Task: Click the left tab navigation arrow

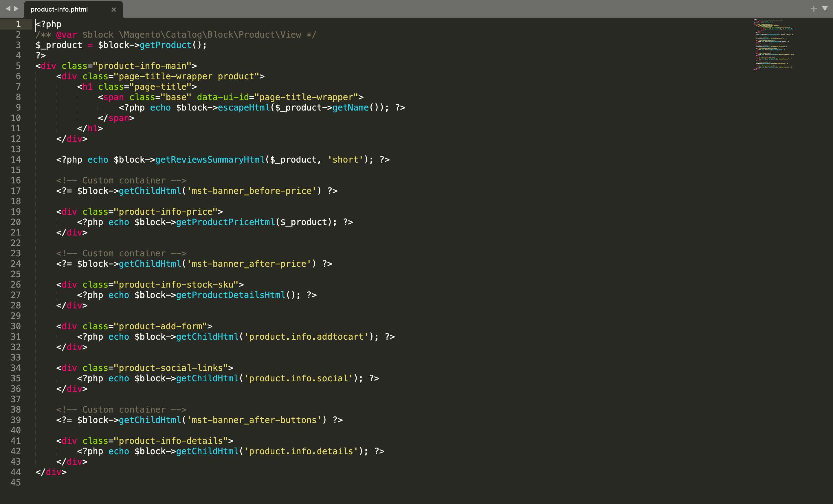Action: [x=8, y=9]
